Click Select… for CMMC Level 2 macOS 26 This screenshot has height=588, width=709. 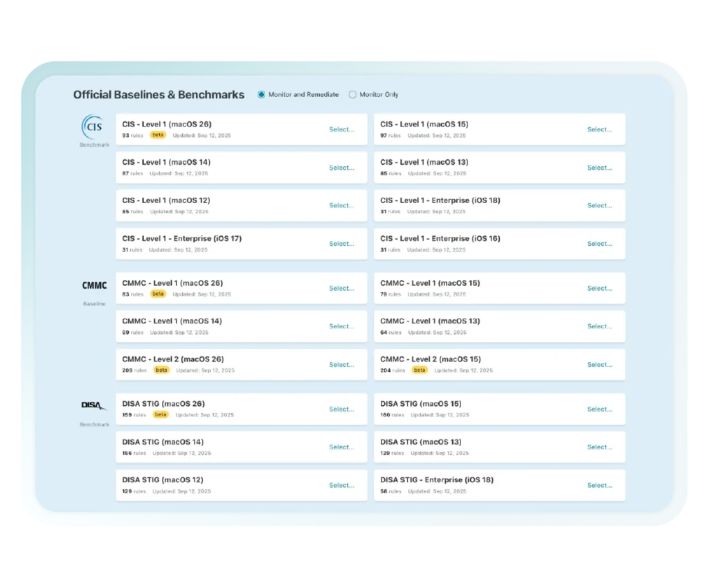tap(341, 365)
